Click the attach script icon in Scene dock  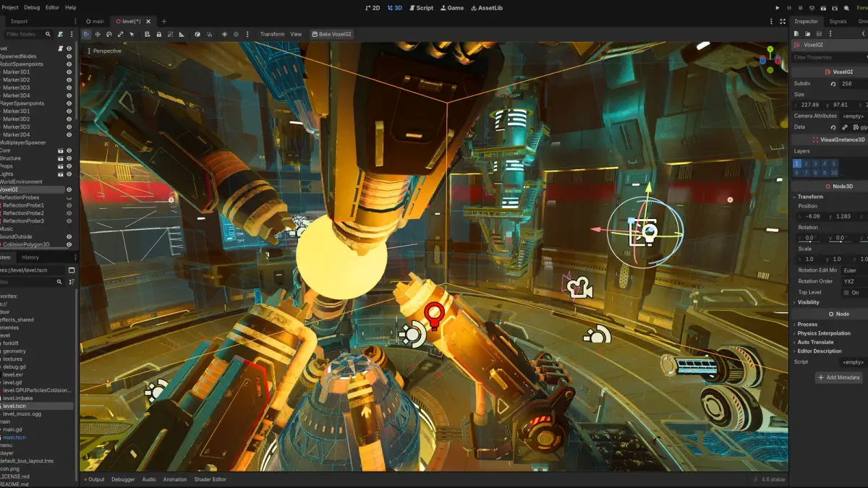tap(60, 34)
